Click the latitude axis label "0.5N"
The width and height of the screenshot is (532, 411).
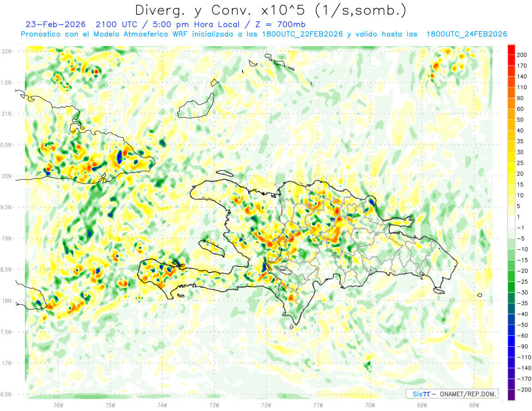[x=6, y=145]
